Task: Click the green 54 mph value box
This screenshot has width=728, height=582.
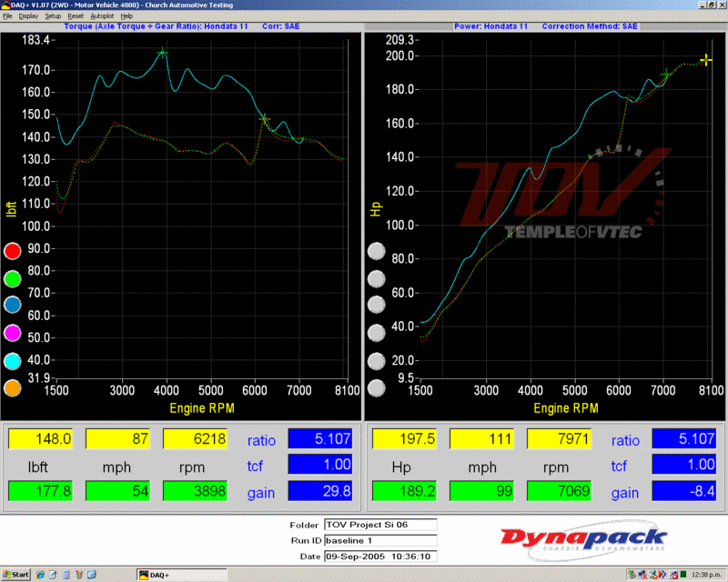Action: click(118, 491)
